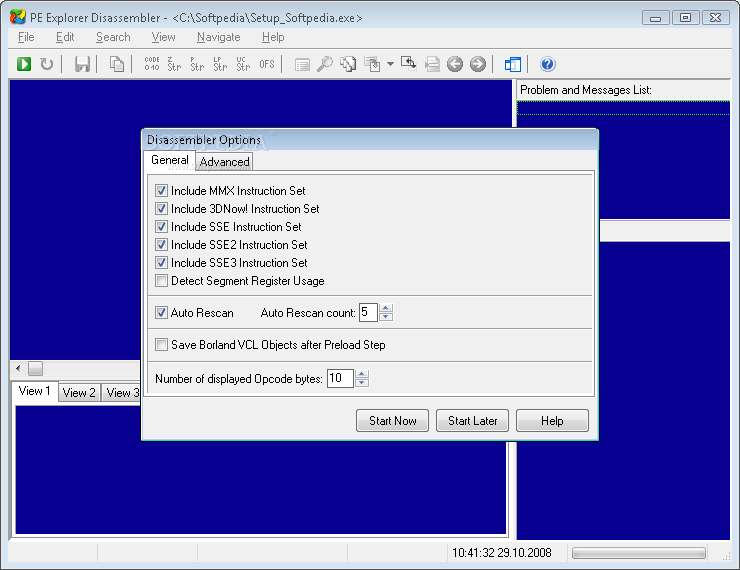
Task: Click the blue panel layout icon
Action: 513,64
